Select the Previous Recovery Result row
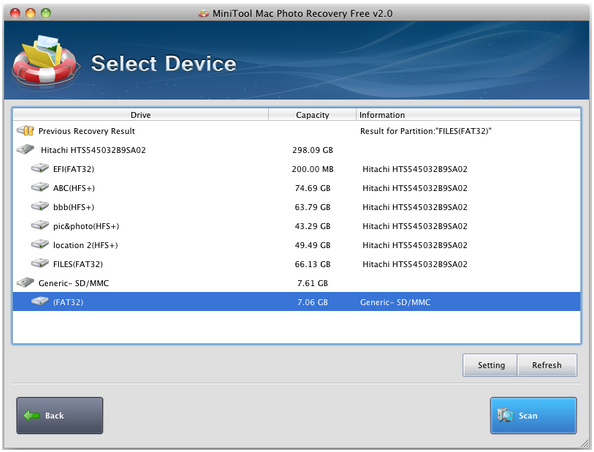This screenshot has width=594, height=452. pyautogui.click(x=297, y=131)
